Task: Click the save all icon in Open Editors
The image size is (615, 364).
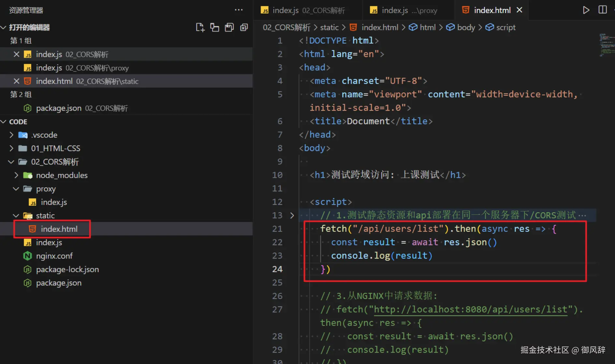Action: pos(229,27)
